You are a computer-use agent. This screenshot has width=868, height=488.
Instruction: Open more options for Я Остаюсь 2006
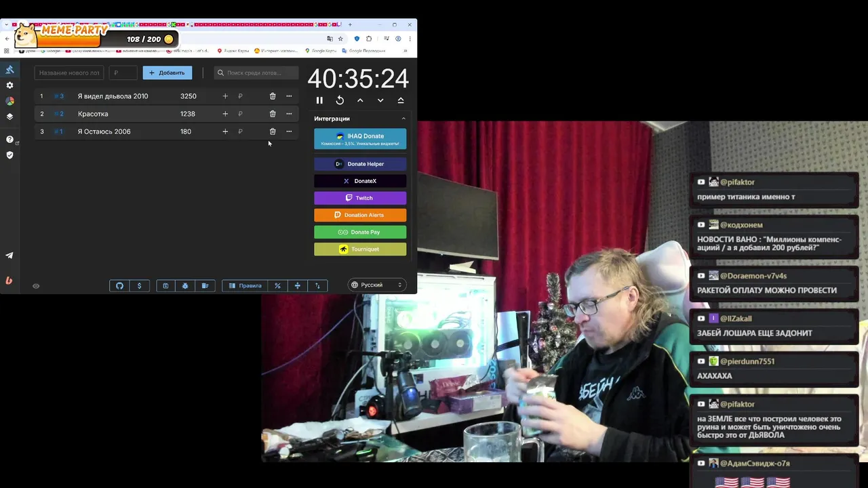[x=289, y=131]
